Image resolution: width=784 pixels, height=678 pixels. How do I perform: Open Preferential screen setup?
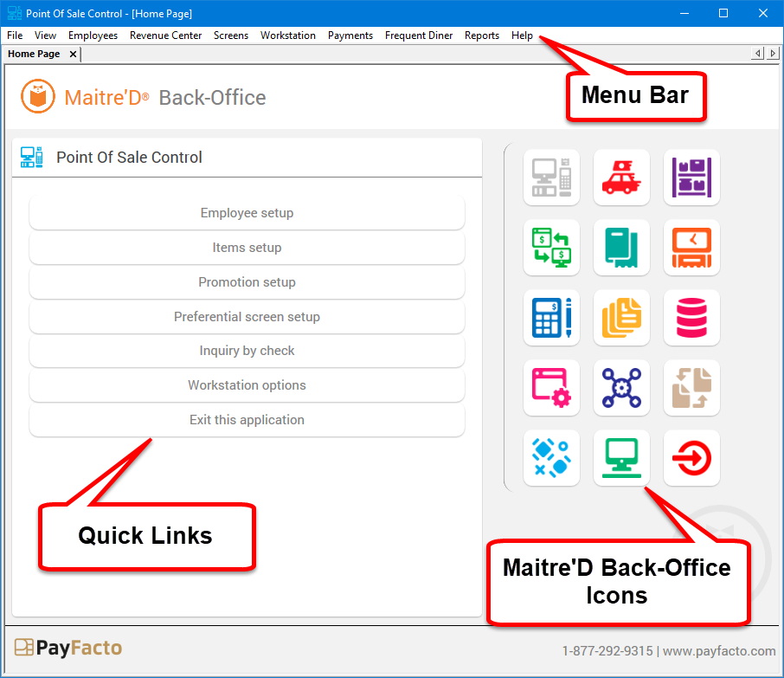click(x=247, y=317)
